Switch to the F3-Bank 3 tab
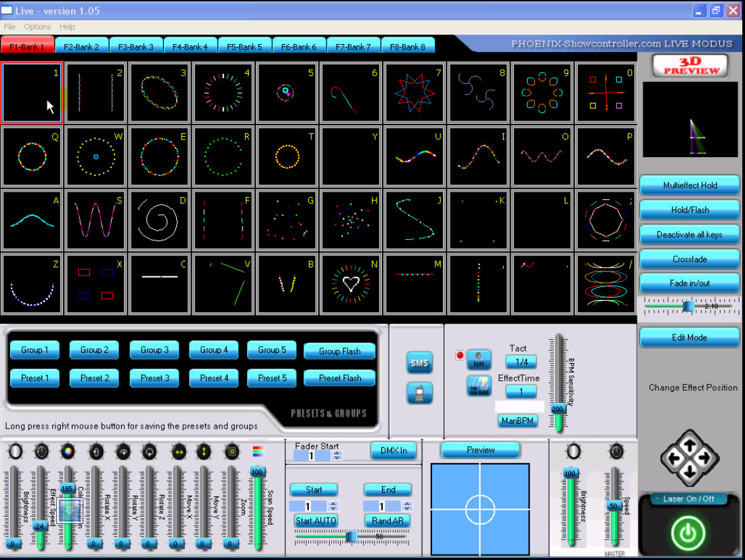This screenshot has width=745, height=560. (136, 47)
